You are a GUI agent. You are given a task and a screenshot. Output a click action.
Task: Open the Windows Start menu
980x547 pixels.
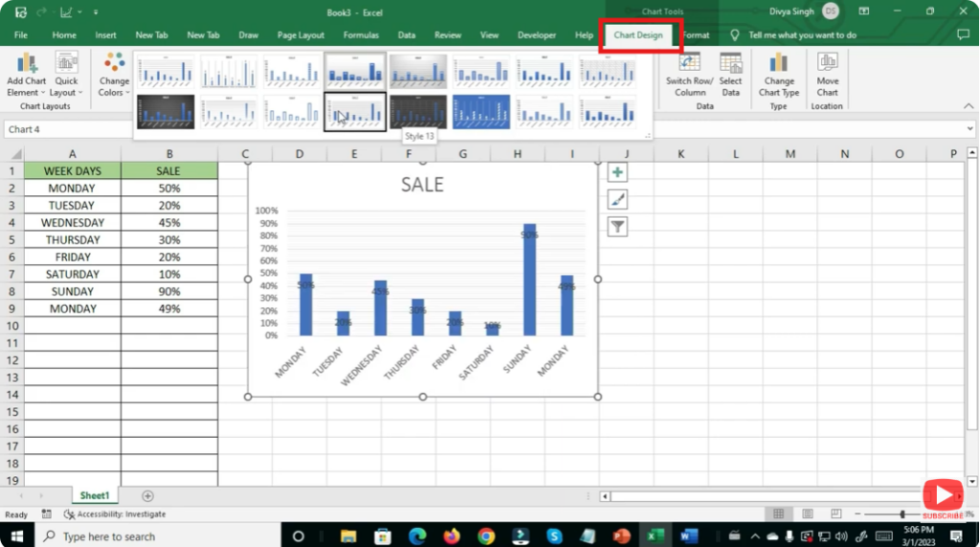point(17,536)
